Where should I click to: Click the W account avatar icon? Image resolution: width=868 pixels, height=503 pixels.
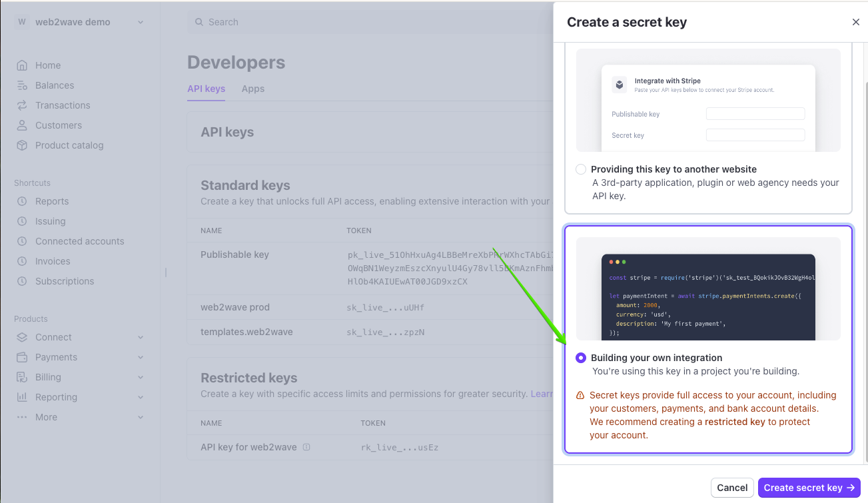(x=22, y=22)
